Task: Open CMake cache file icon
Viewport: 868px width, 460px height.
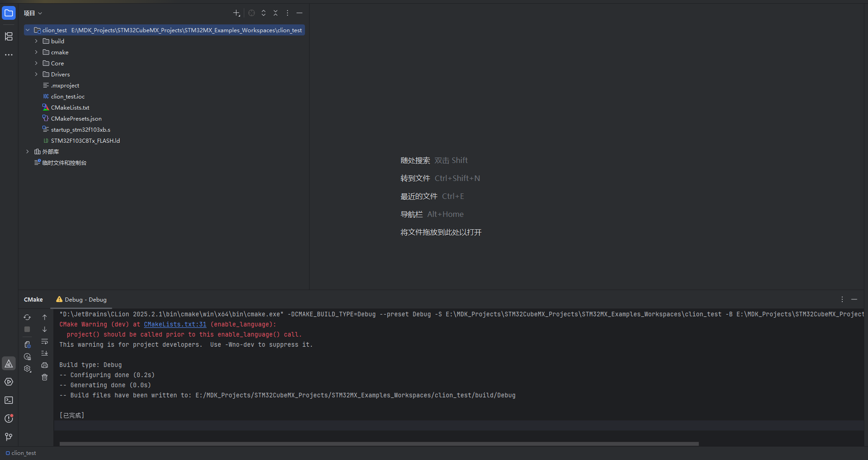Action: pyautogui.click(x=28, y=344)
